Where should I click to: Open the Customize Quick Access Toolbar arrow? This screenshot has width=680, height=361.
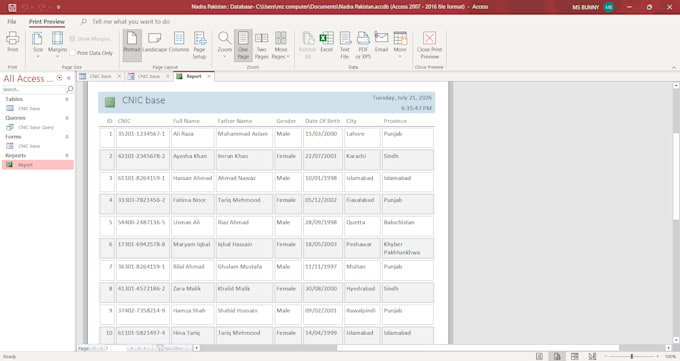pos(59,7)
